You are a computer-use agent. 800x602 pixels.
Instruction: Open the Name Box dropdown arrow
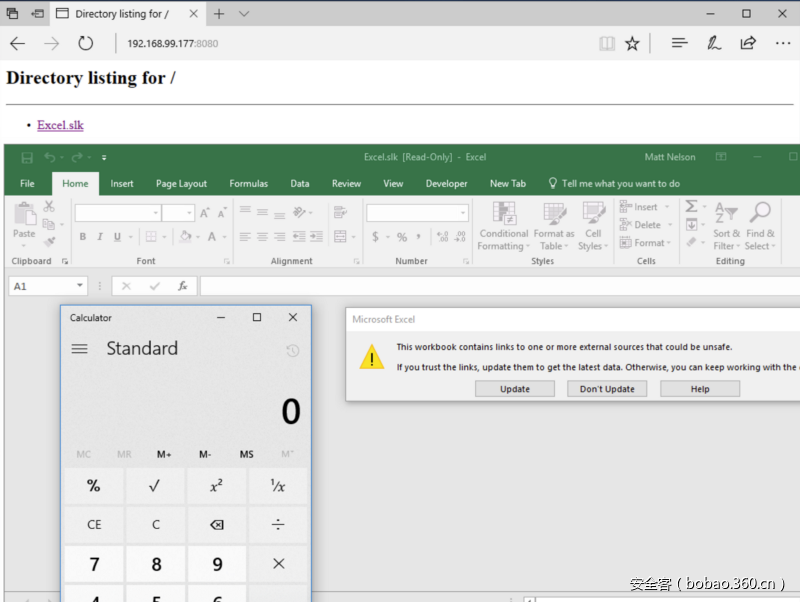[x=80, y=286]
